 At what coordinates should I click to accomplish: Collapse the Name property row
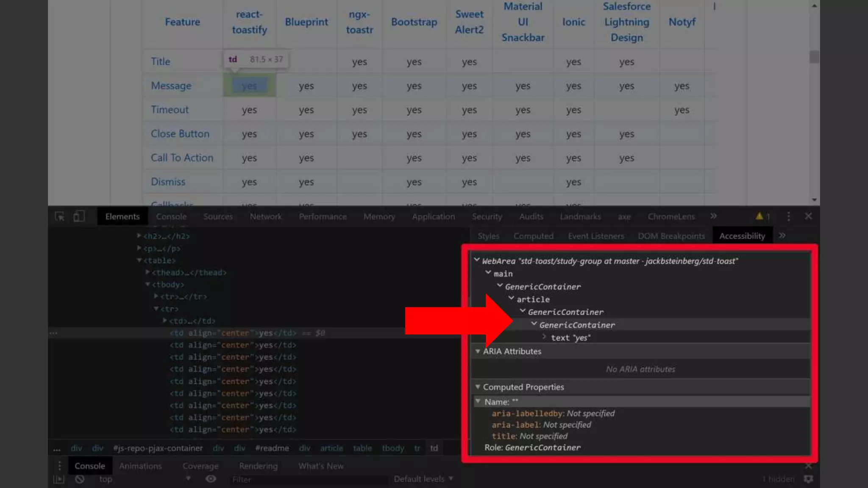tap(478, 401)
